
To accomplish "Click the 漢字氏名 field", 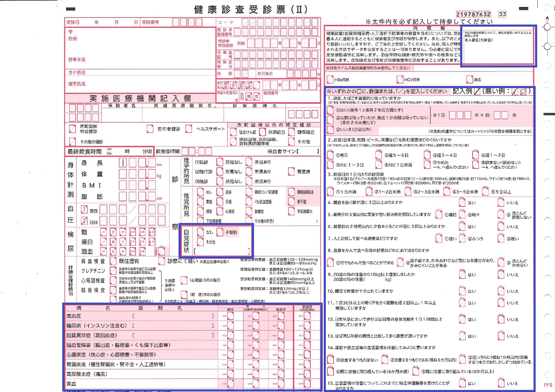I will [x=140, y=84].
